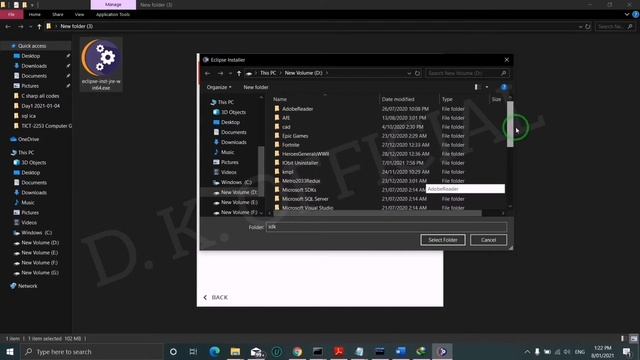Open the view options dropdown arrow

tap(487, 87)
